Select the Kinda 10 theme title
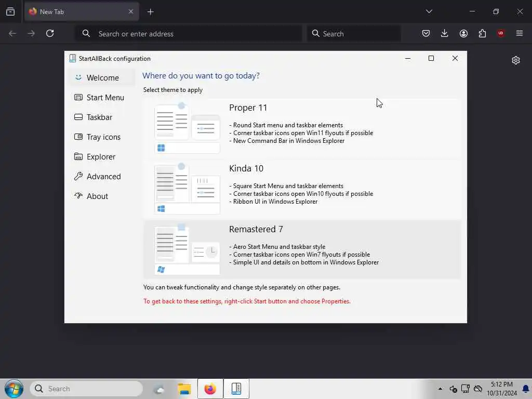 tap(246, 168)
